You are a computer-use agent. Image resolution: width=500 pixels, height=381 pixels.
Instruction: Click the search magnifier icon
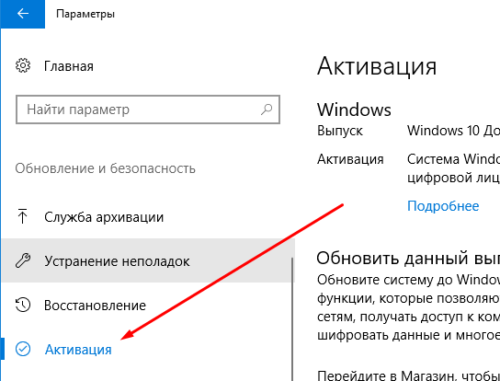click(266, 109)
